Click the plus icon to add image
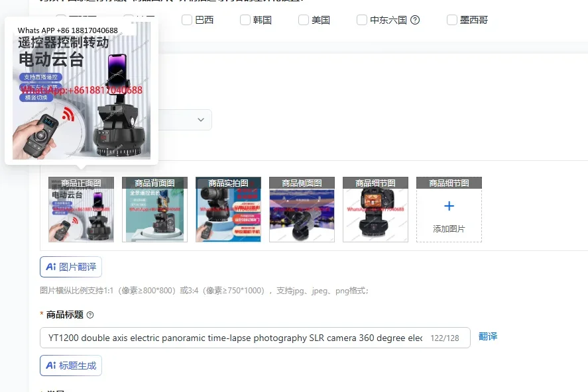Screen dimensions: 588x392 pyautogui.click(x=449, y=206)
